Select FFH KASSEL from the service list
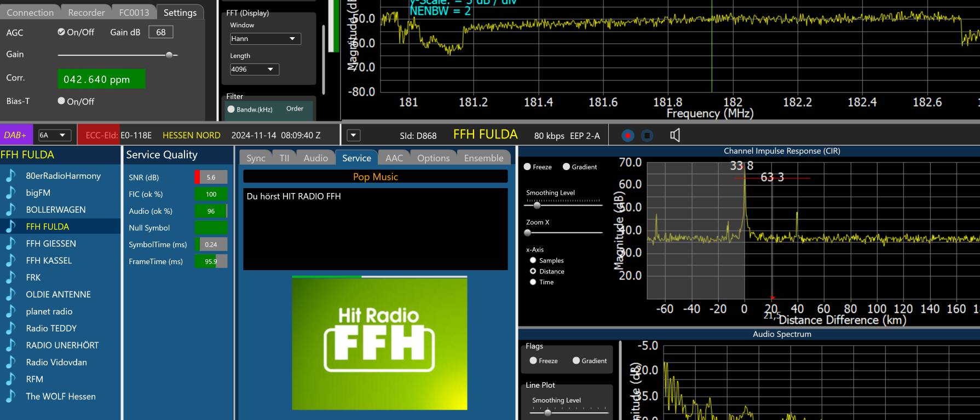The image size is (980, 420). pos(49,260)
